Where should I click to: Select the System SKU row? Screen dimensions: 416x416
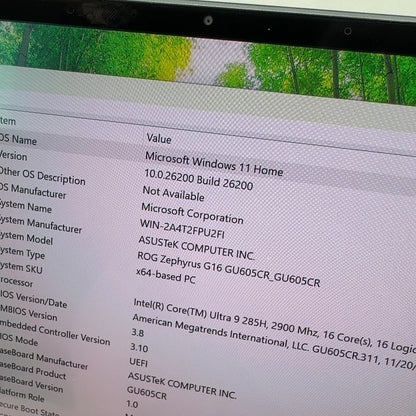(x=21, y=267)
